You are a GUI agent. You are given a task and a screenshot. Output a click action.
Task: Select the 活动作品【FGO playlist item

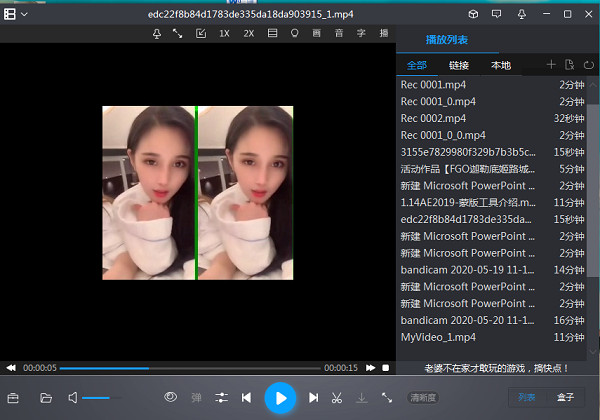coord(492,169)
